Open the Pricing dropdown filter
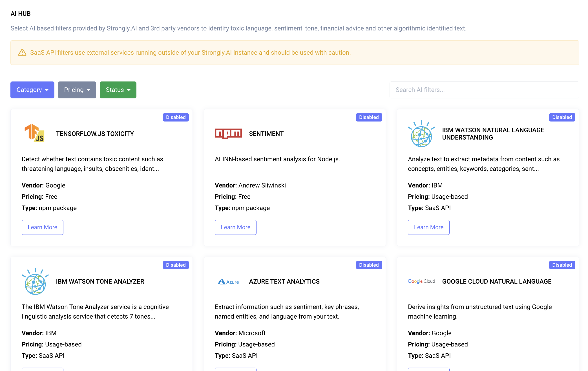The width and height of the screenshot is (588, 371). (x=77, y=90)
